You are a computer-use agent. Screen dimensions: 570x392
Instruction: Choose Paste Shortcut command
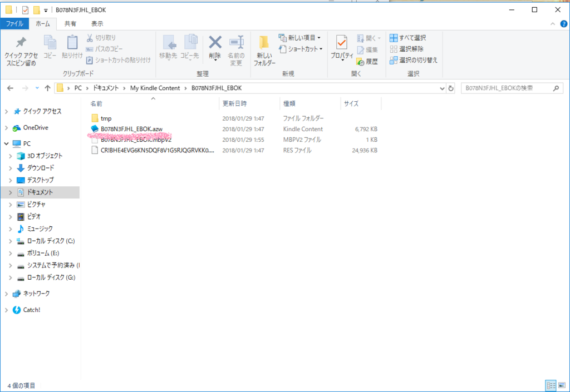118,60
